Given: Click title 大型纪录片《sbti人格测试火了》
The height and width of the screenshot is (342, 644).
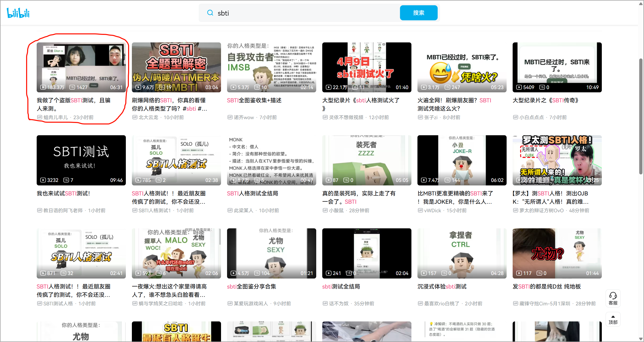Looking at the screenshot, I should click(x=361, y=104).
